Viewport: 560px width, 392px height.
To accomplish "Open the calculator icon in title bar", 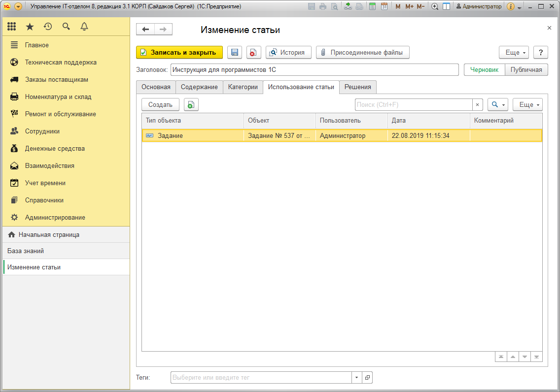I will click(372, 6).
